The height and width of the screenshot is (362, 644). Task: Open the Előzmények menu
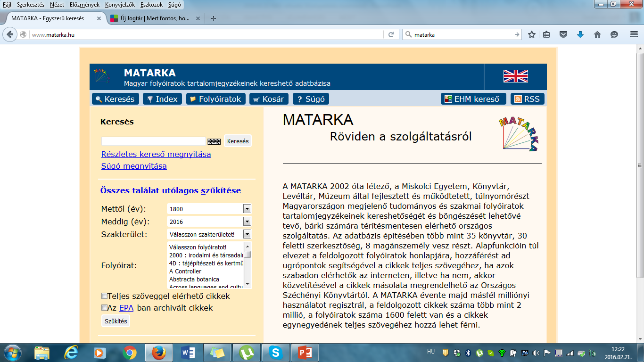point(85,4)
